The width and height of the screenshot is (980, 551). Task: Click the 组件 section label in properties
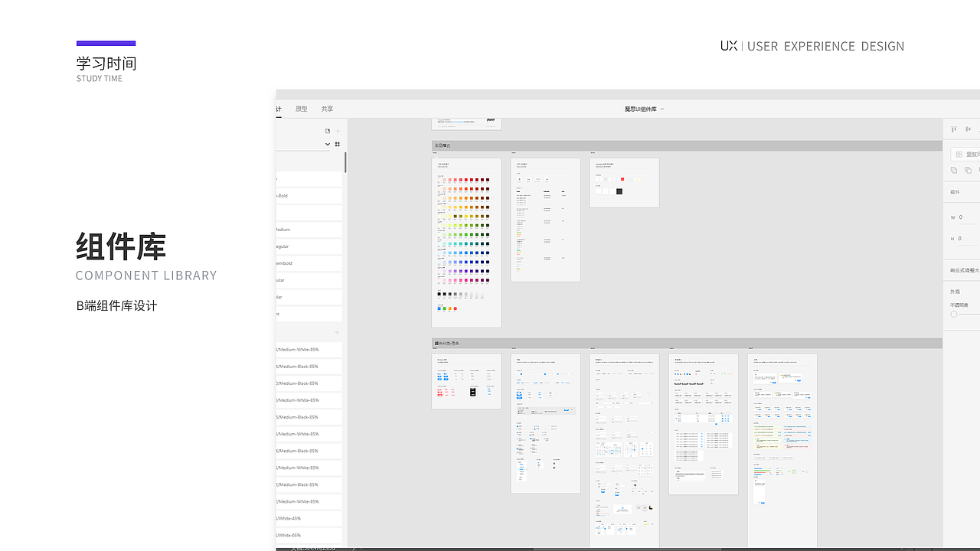(x=955, y=192)
